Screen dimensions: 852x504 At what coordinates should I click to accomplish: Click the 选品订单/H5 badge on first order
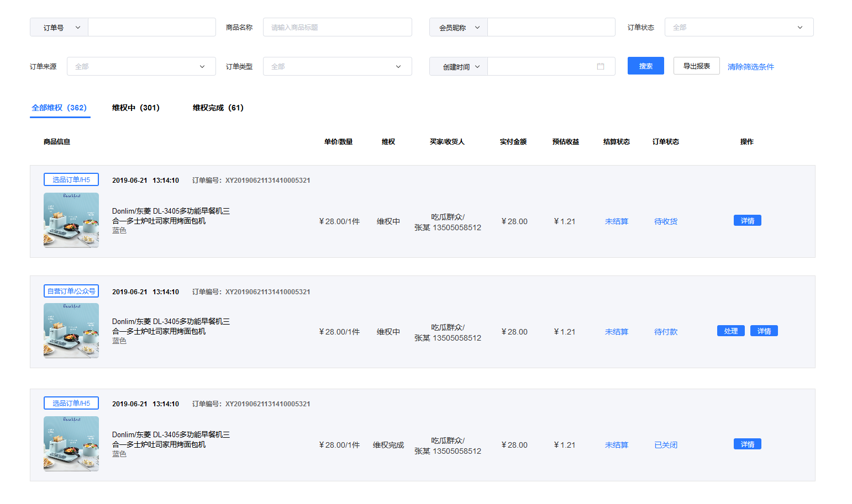(x=71, y=179)
